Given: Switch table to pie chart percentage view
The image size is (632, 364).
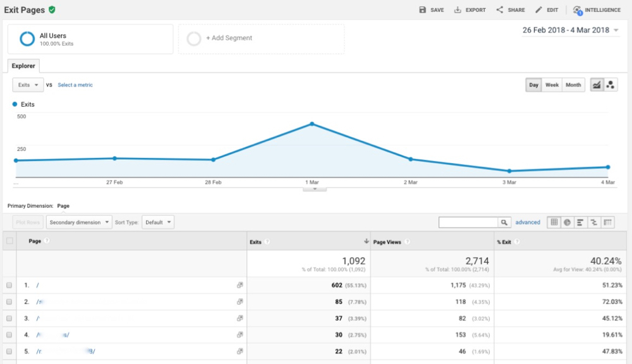Looking at the screenshot, I should [x=568, y=222].
